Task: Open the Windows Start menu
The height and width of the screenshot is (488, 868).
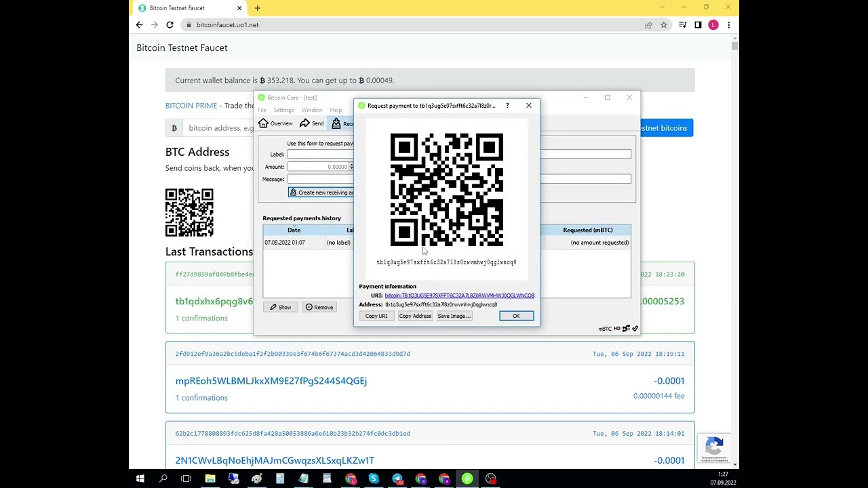Action: [140, 479]
